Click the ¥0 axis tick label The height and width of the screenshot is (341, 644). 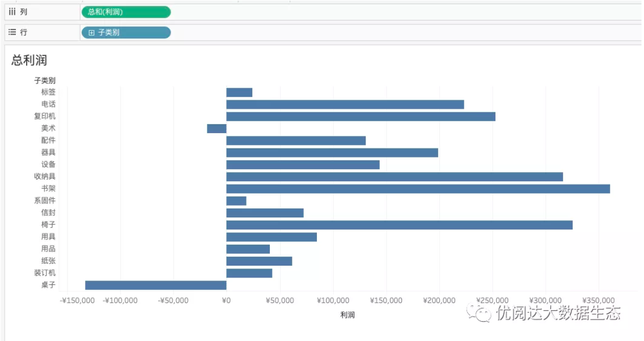pyautogui.click(x=226, y=300)
